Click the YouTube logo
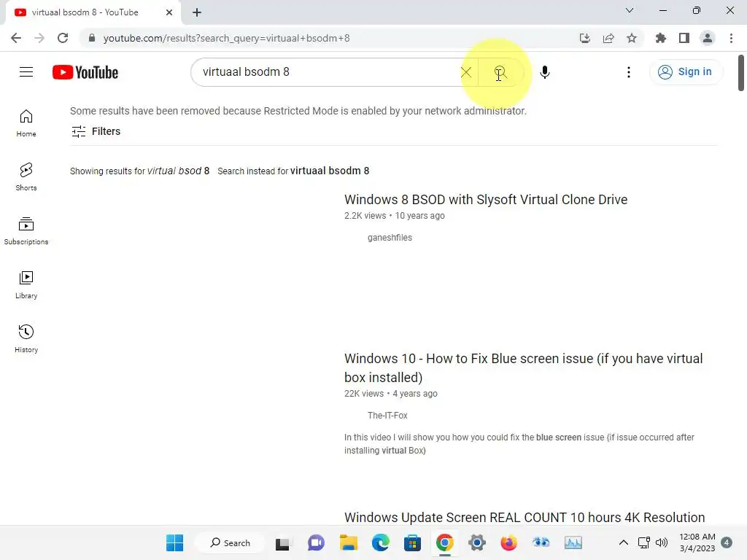The width and height of the screenshot is (747, 560). point(85,72)
